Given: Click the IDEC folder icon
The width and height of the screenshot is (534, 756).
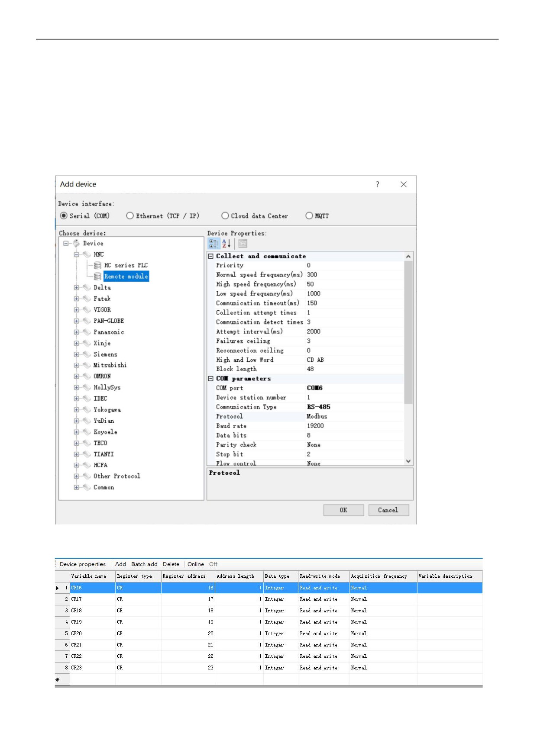Looking at the screenshot, I should coord(87,399).
